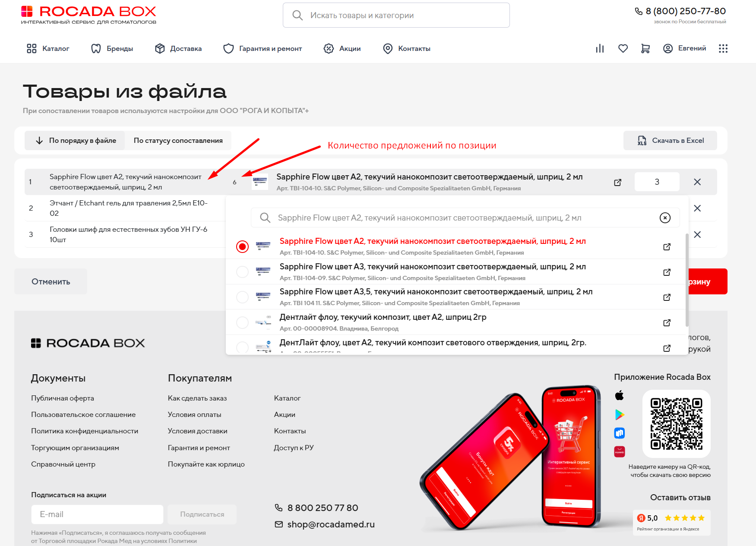
Task: Email shop@rocadamed.ru from footer
Action: coord(325,524)
